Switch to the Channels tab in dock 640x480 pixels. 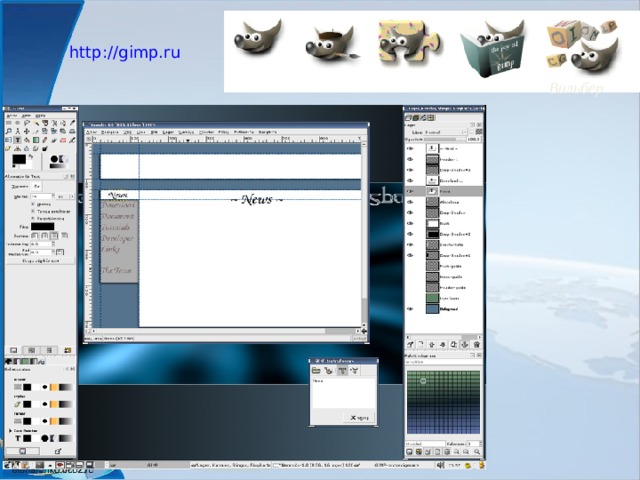[x=416, y=118]
